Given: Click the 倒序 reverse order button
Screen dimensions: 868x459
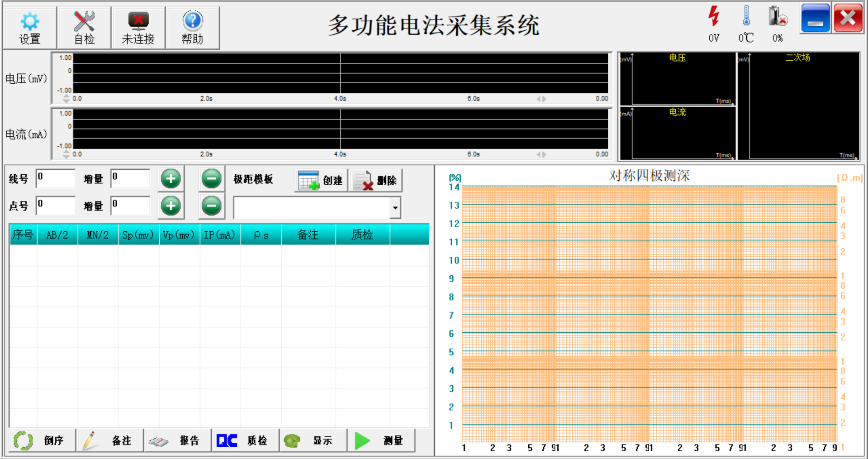Looking at the screenshot, I should pos(42,440).
